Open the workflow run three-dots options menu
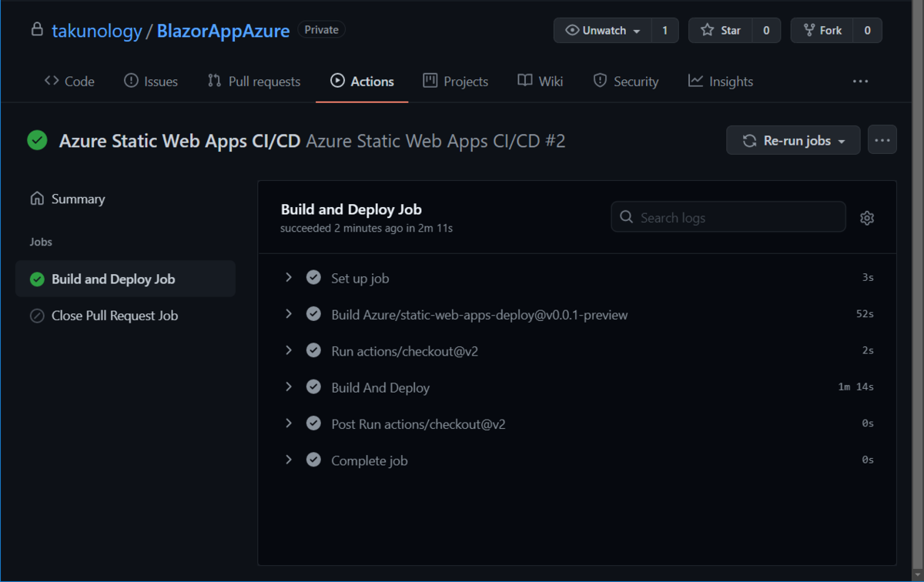The width and height of the screenshot is (924, 582). coord(882,140)
